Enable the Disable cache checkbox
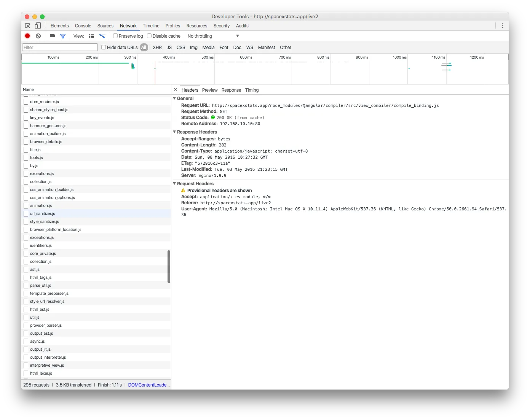Viewport: 530px width, 420px height. pos(149,36)
